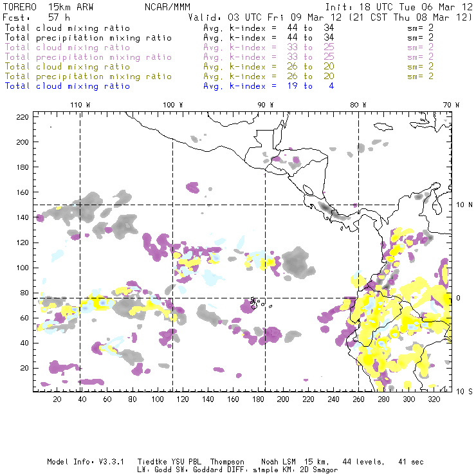Click the 'Tiedtke YSU PBL' model text

(x=169, y=462)
